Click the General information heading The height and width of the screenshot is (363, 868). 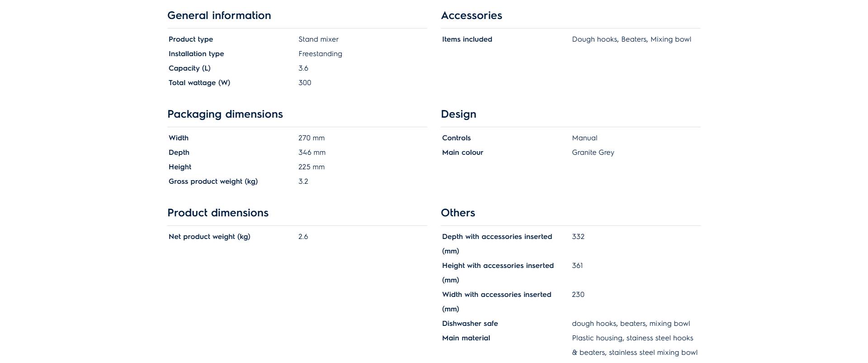(x=219, y=15)
